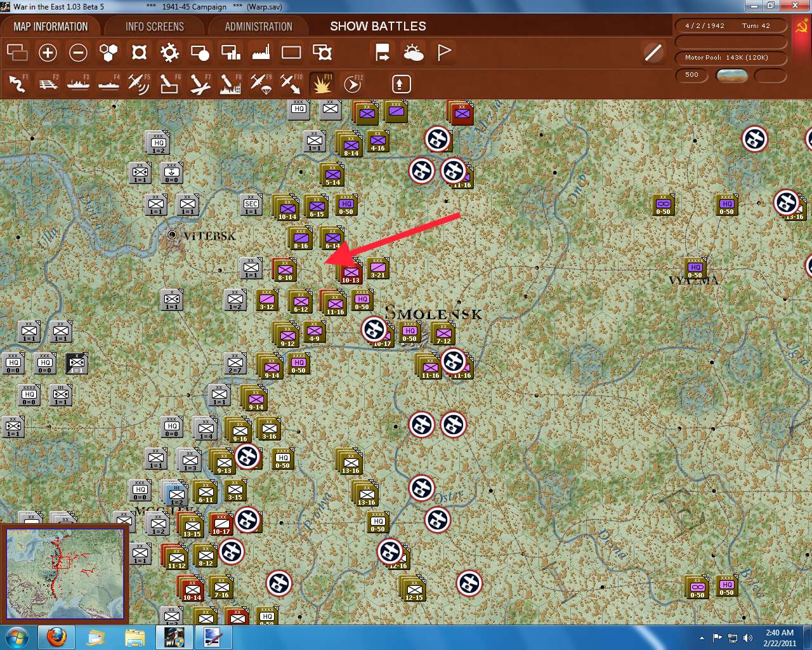The width and height of the screenshot is (812, 650).
Task: Open the Info Screens tab
Action: click(154, 27)
